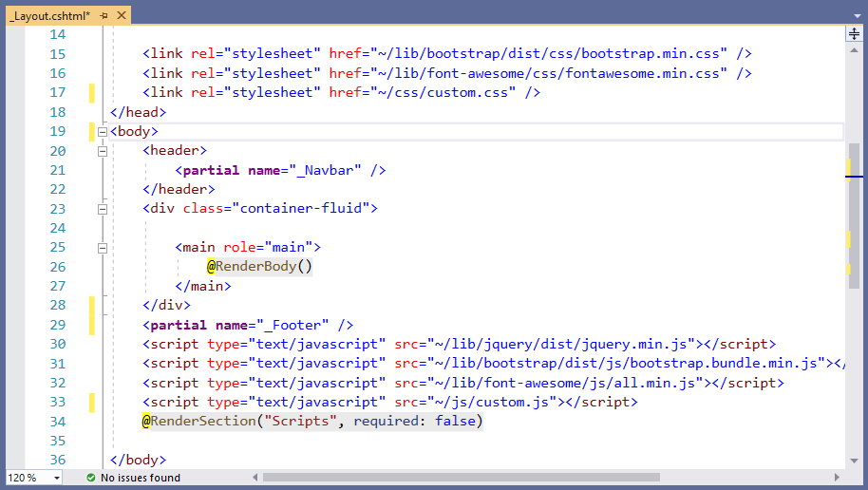The height and width of the screenshot is (490, 868).
Task: Collapse the container-fluid div block
Action: point(102,209)
